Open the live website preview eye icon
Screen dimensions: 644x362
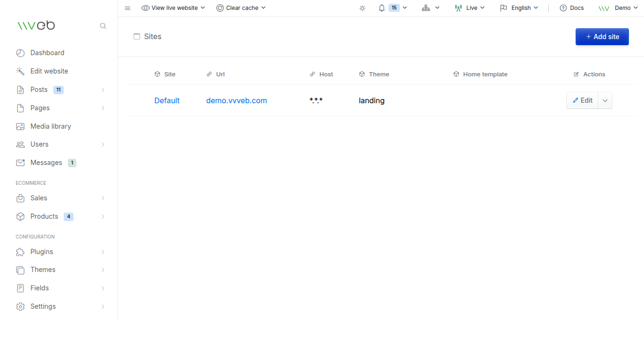click(145, 8)
